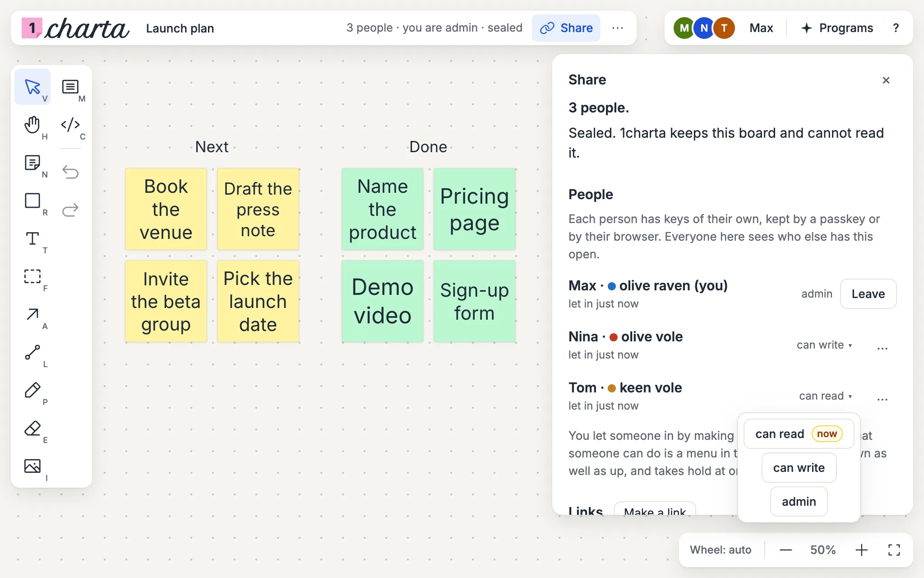
Task: Expand Nina's can write permission dropdown
Action: (x=824, y=345)
